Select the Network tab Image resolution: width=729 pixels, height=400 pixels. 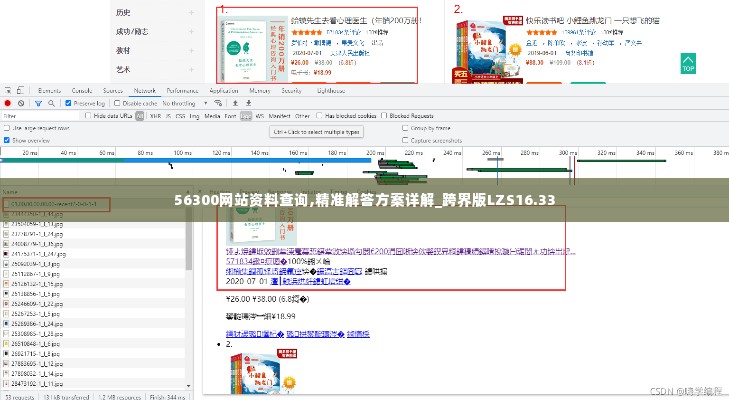[x=145, y=91]
